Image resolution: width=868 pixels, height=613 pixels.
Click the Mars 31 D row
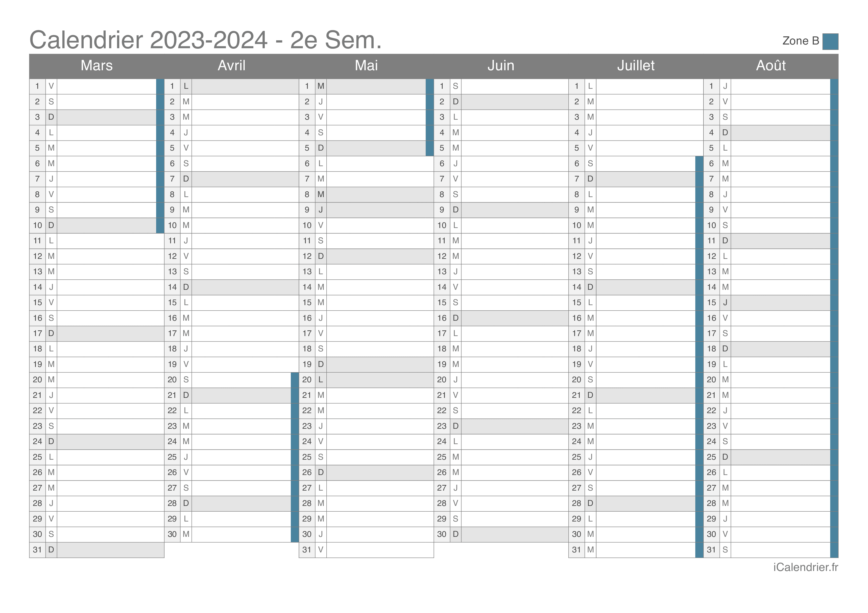coord(97,550)
